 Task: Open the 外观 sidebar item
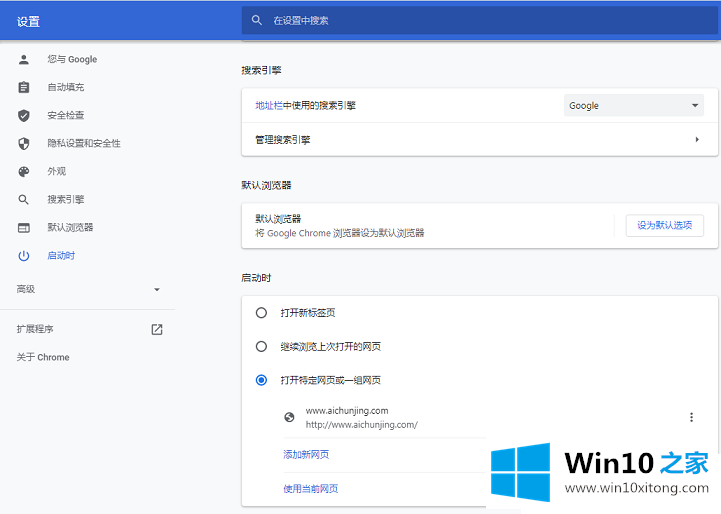point(57,171)
